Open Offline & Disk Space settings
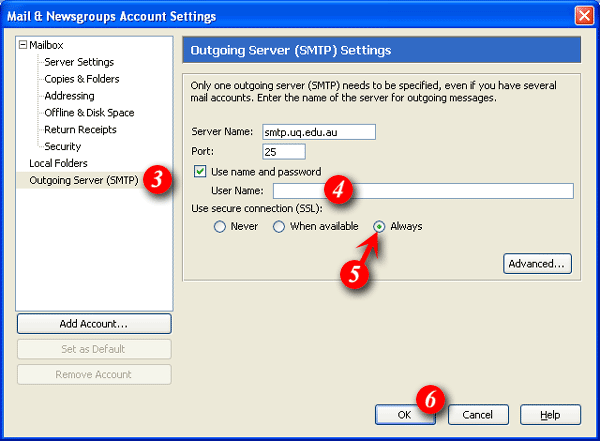Screen dimensions: 600x441 pyautogui.click(x=89, y=113)
